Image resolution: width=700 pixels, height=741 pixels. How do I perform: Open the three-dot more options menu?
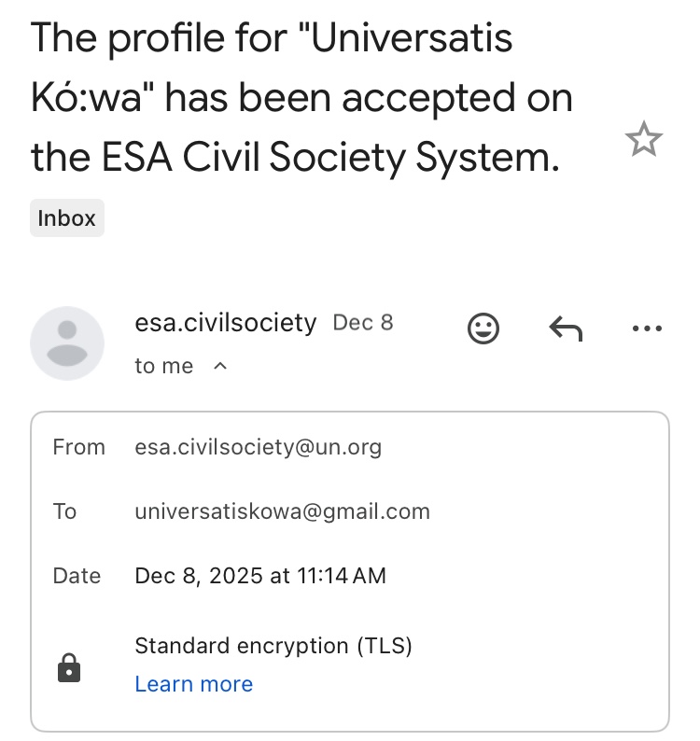click(646, 328)
